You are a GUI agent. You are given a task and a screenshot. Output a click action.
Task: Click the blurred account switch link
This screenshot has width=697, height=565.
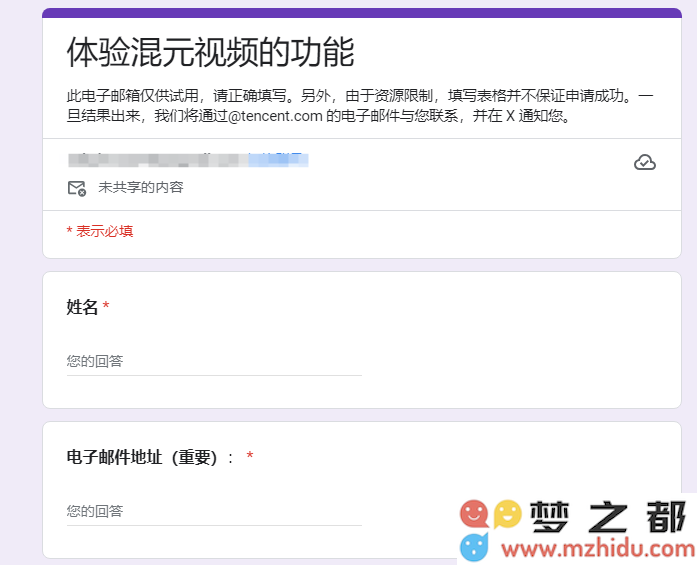278,160
